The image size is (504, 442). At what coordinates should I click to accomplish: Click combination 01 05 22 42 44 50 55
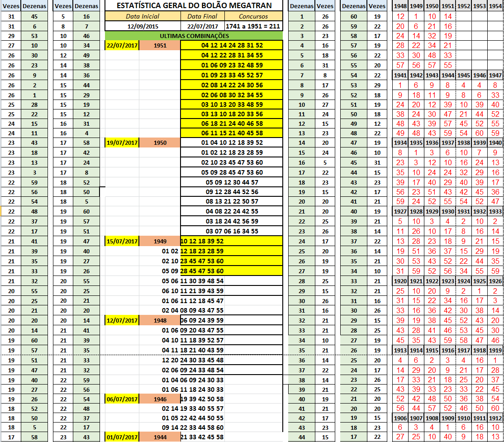(x=193, y=418)
